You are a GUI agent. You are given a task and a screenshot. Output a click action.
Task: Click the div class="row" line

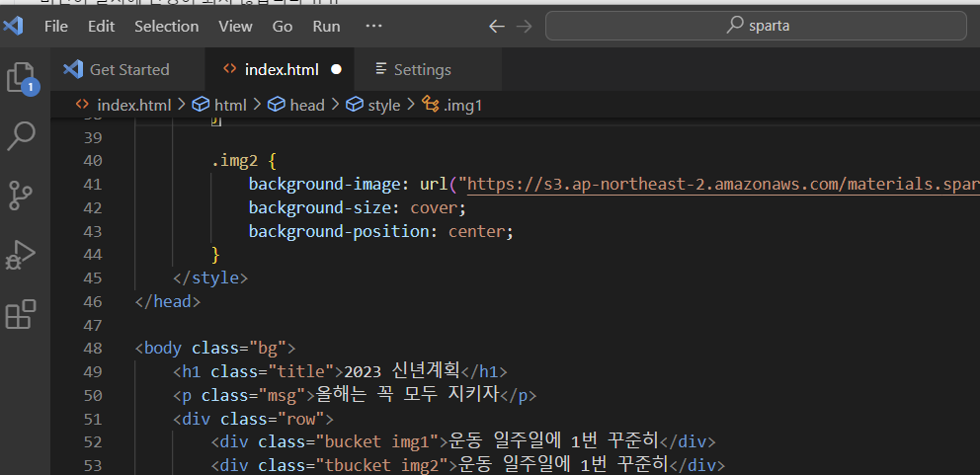pyautogui.click(x=254, y=418)
